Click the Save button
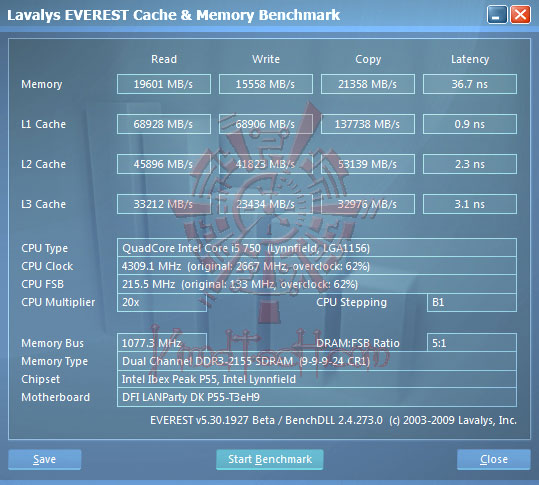This screenshot has width=539, height=485. click(x=45, y=459)
